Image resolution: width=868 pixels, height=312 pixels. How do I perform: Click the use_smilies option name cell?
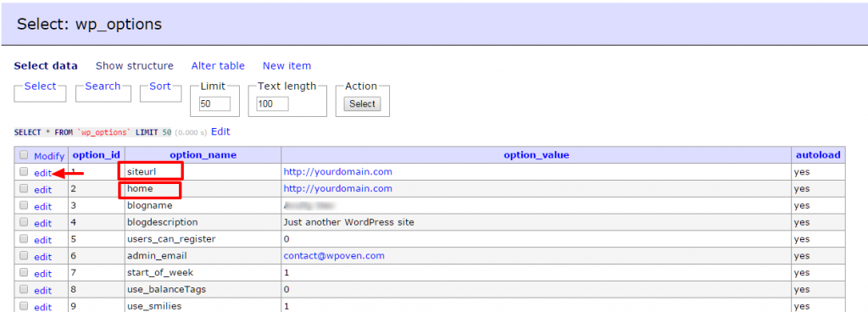[x=203, y=305]
